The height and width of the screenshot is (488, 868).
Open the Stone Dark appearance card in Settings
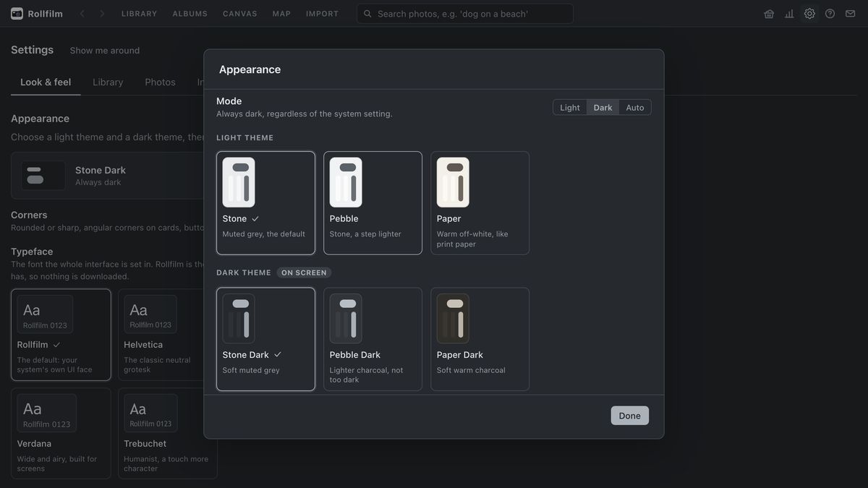107,176
